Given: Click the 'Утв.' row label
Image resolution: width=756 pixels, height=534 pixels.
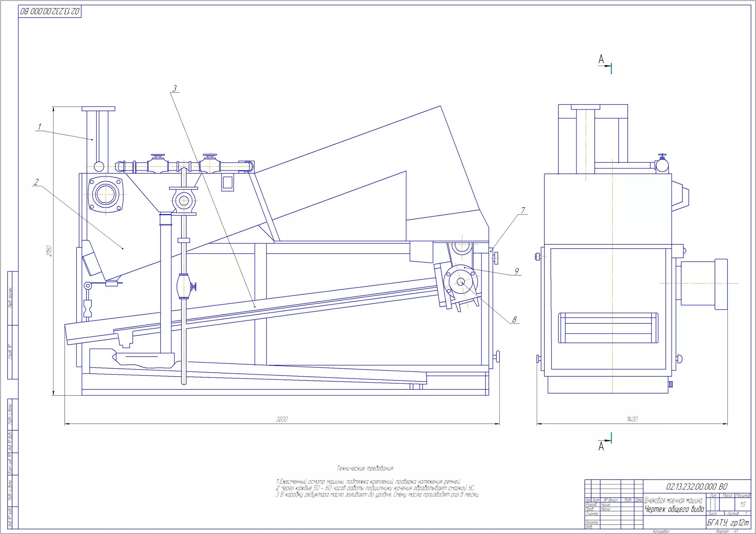Looking at the screenshot, I should tap(589, 526).
